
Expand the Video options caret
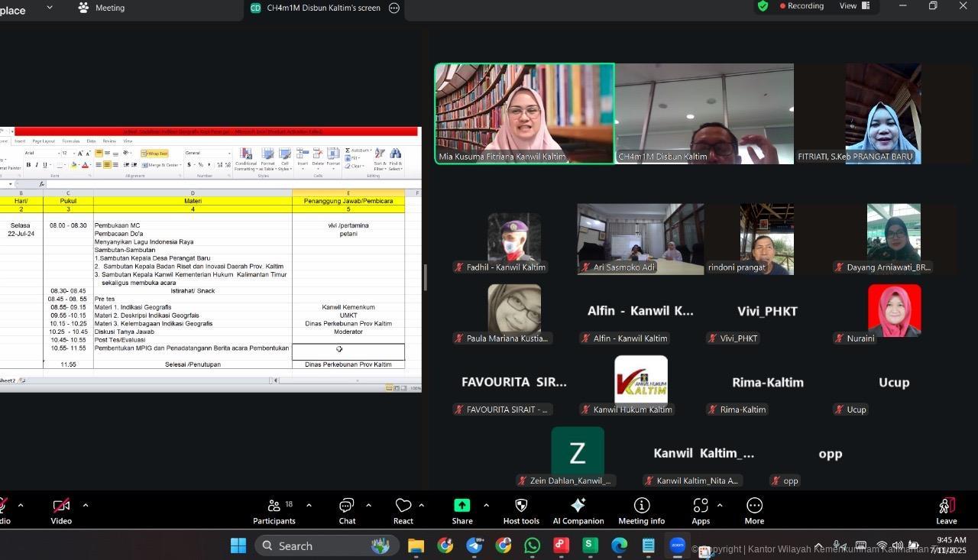click(85, 505)
